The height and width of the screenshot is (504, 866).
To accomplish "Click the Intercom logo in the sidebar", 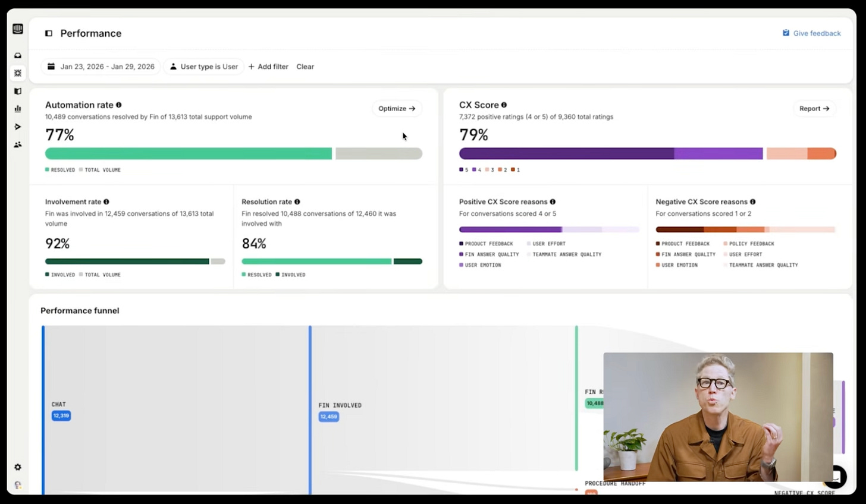I will coord(18,29).
